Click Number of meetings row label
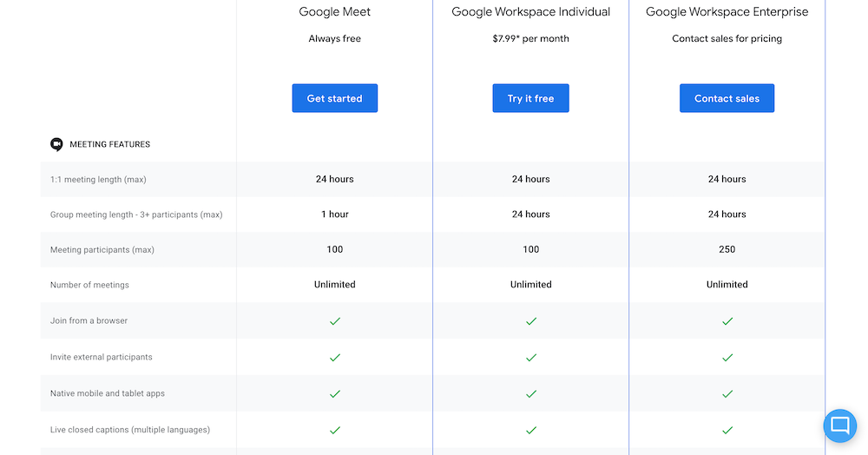The width and height of the screenshot is (868, 455). pos(89,285)
